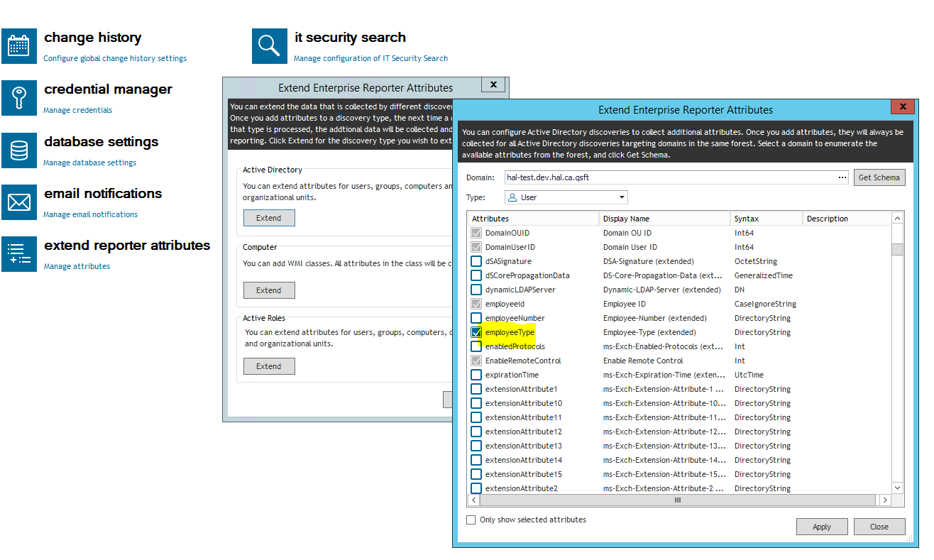Open the change history calendar icon
Image resolution: width=934 pixels, height=560 pixels.
point(18,46)
